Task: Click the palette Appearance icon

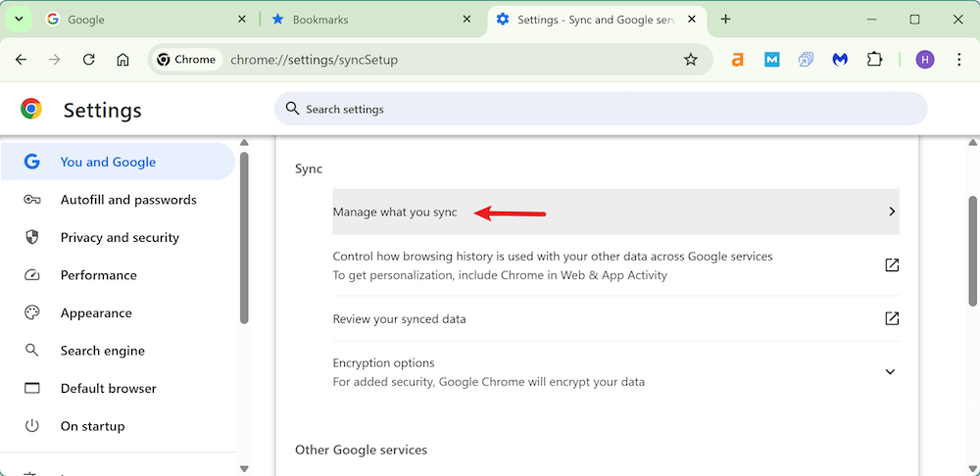Action: tap(32, 313)
